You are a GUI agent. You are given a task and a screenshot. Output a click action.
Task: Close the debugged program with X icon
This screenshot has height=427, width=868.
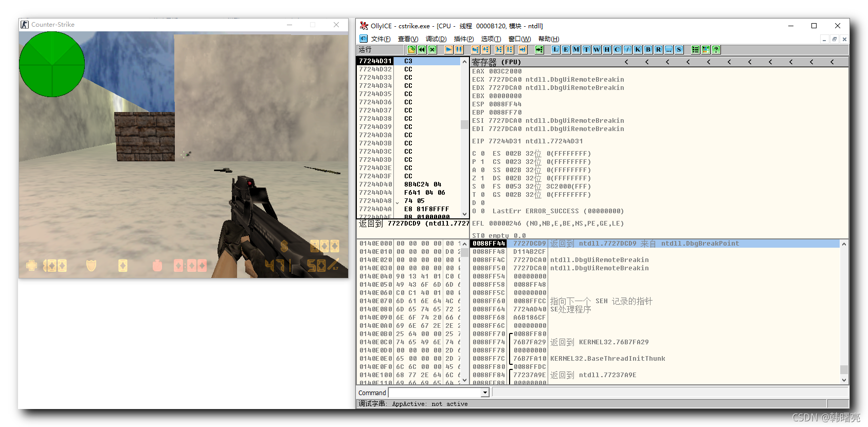(x=432, y=49)
